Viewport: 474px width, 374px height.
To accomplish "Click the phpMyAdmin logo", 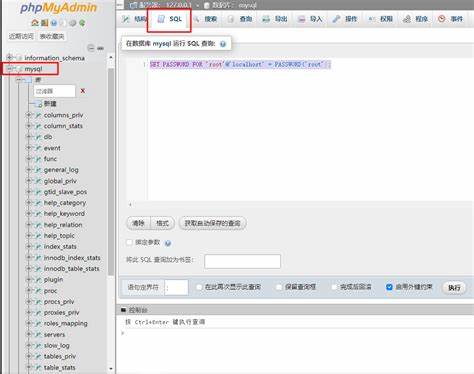I will pyautogui.click(x=59, y=8).
